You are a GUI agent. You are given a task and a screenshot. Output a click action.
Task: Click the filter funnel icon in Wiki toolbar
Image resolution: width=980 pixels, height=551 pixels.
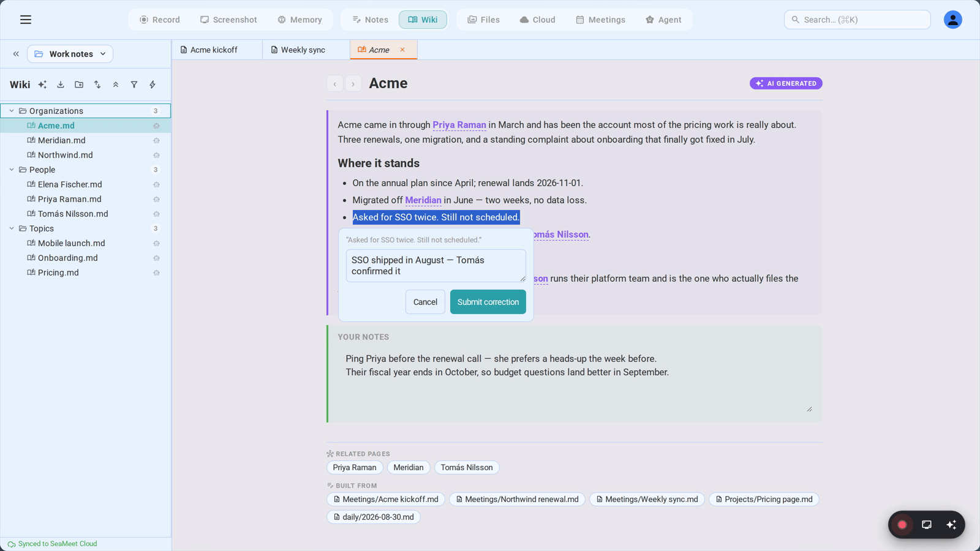(134, 84)
